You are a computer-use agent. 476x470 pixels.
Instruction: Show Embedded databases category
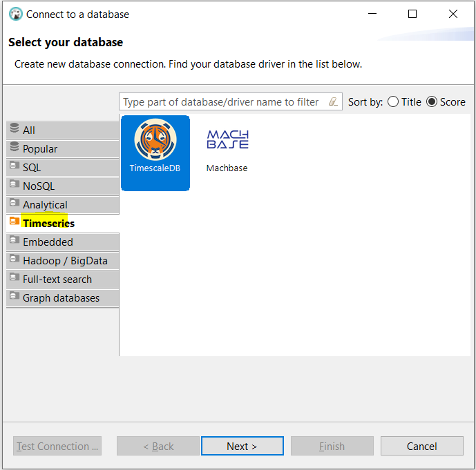pos(63,242)
